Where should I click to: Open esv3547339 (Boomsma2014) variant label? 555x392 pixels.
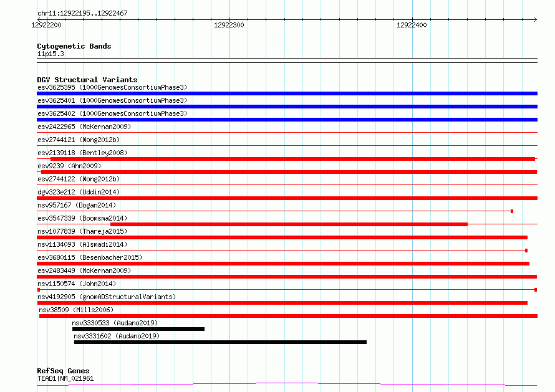pos(82,218)
